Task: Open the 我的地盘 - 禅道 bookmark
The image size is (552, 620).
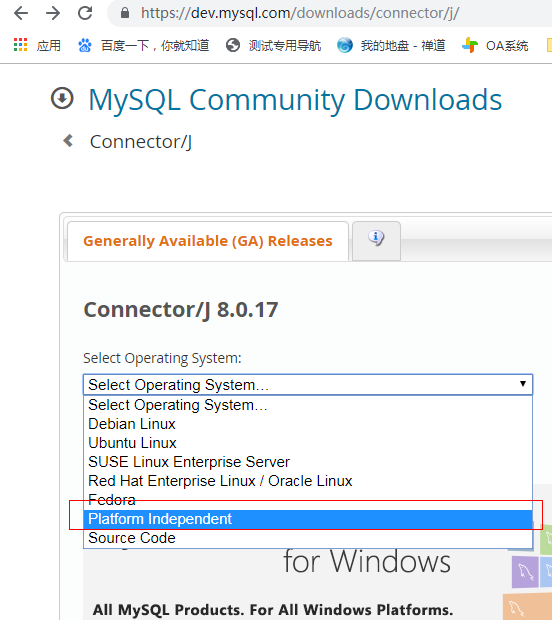Action: click(x=391, y=45)
